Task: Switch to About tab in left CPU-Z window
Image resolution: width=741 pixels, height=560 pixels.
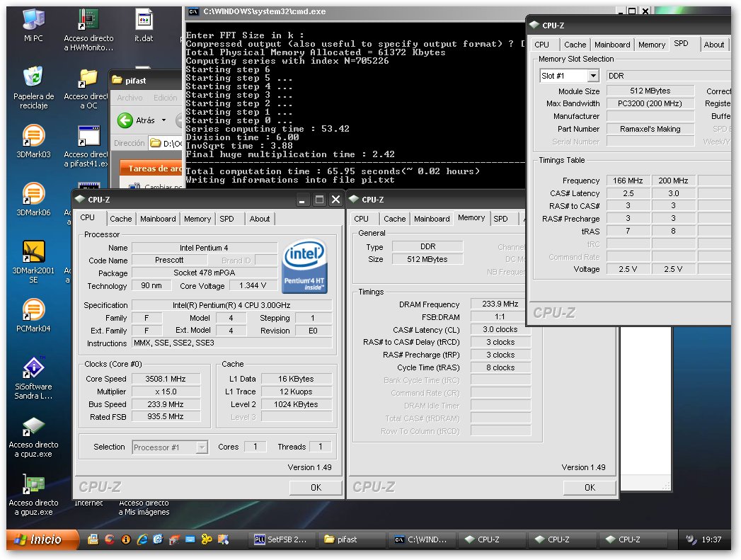Action: 260,219
